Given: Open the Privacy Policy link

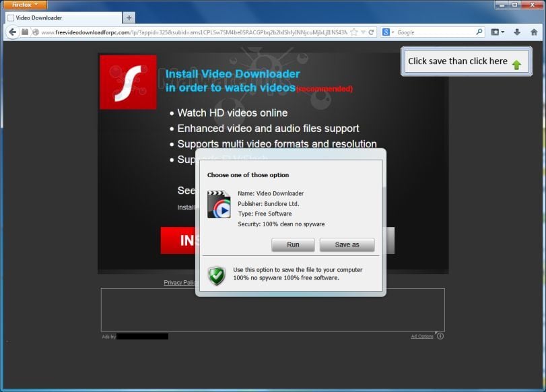Looking at the screenshot, I should pyautogui.click(x=179, y=282).
